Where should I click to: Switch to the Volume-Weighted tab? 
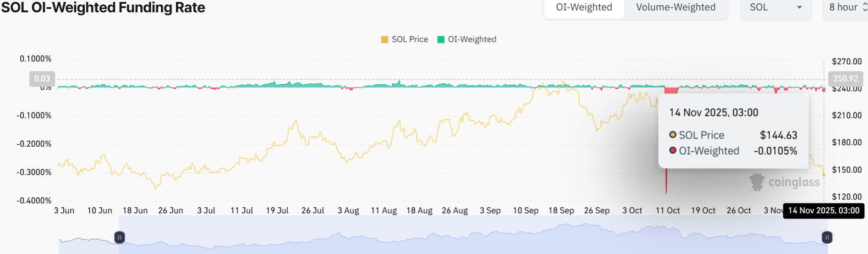pyautogui.click(x=675, y=8)
